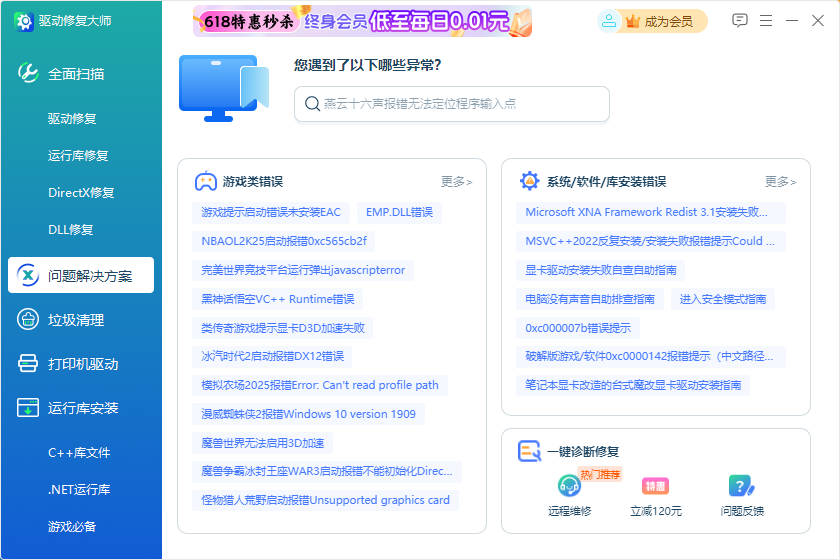Open the 进入安全模式指南 link
Image resolution: width=840 pixels, height=560 pixels.
point(723,299)
